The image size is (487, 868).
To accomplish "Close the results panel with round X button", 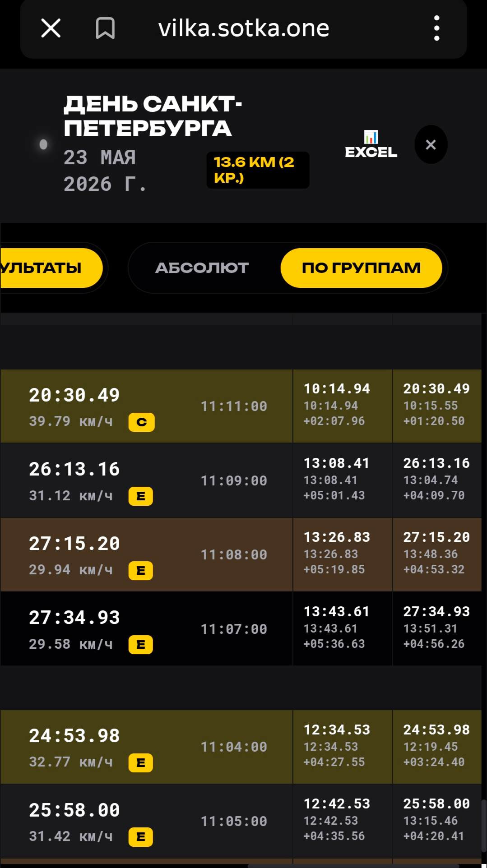I will [x=431, y=144].
